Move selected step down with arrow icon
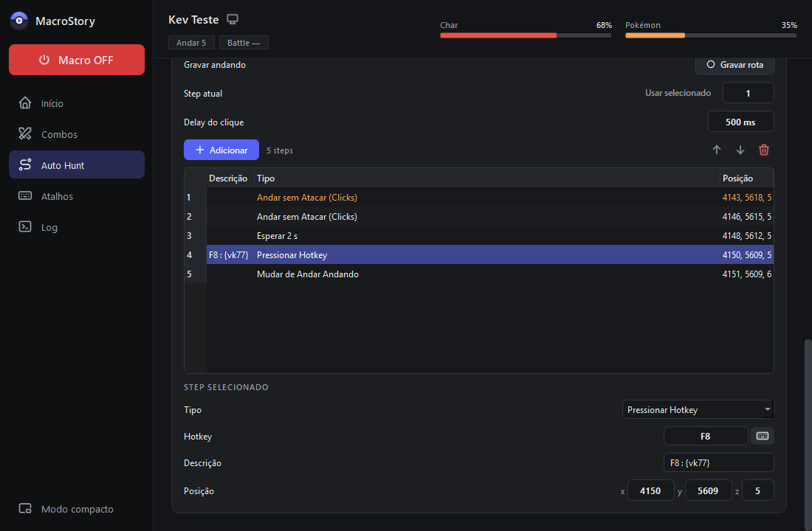Screen dimensions: 812x531 [740, 150]
